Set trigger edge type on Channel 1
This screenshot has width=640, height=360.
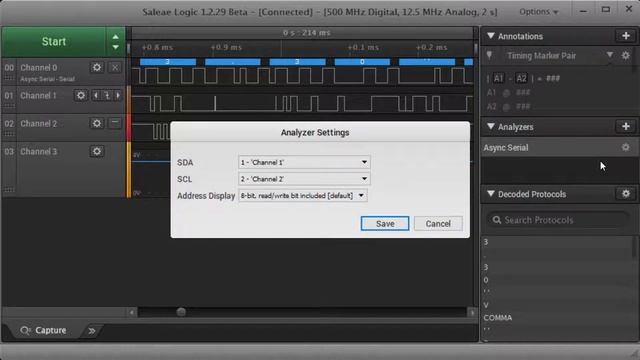[x=107, y=96]
